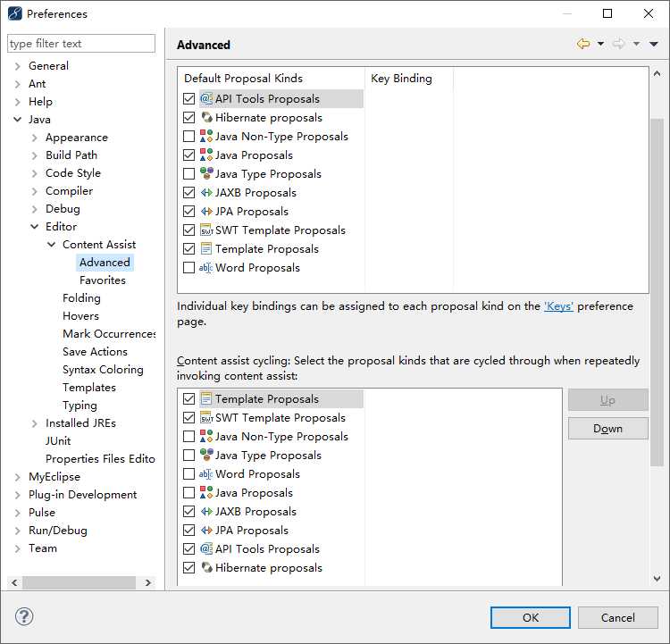Click the Word Proposals icon in Default Proposal Kinds

[205, 268]
